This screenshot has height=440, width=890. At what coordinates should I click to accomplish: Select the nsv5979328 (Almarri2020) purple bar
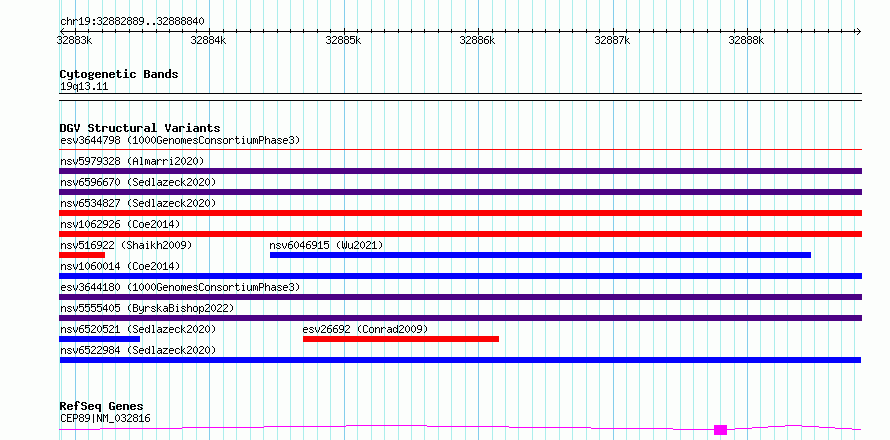[460, 171]
